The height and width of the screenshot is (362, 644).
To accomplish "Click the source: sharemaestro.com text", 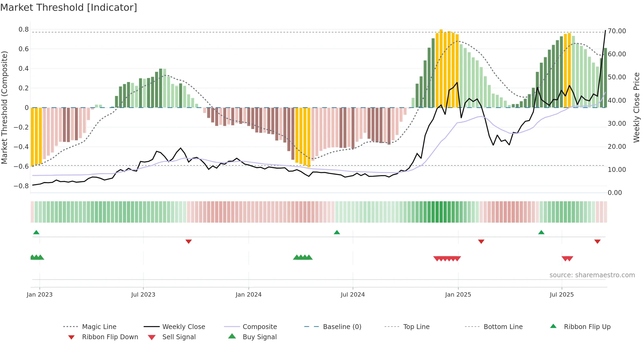I will pos(592,275).
